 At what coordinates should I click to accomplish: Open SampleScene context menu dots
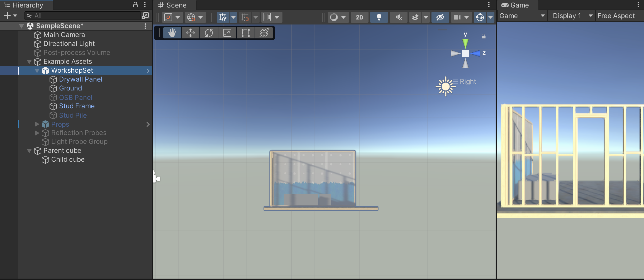[x=145, y=26]
